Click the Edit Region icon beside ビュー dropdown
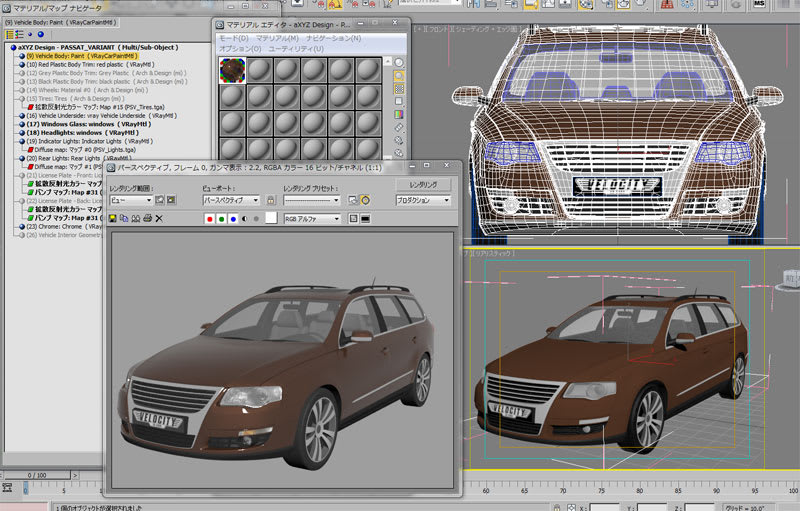 160,200
